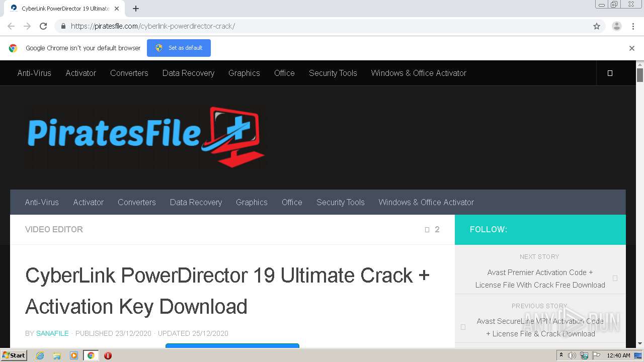
Task: Click Chrome icon in the taskbar
Action: click(x=91, y=355)
